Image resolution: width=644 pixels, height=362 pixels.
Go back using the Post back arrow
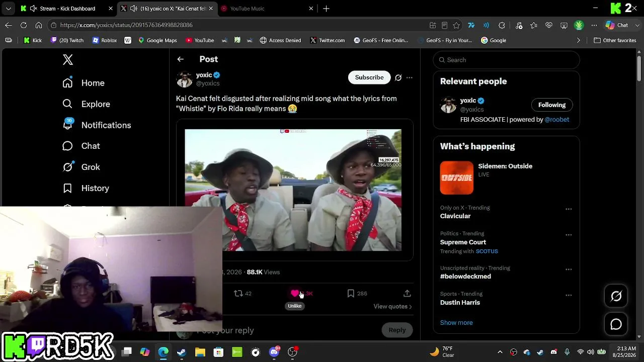click(x=180, y=59)
